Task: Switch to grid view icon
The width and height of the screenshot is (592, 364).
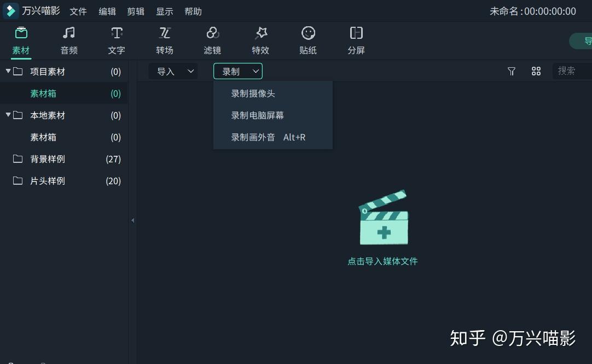Action: tap(536, 71)
